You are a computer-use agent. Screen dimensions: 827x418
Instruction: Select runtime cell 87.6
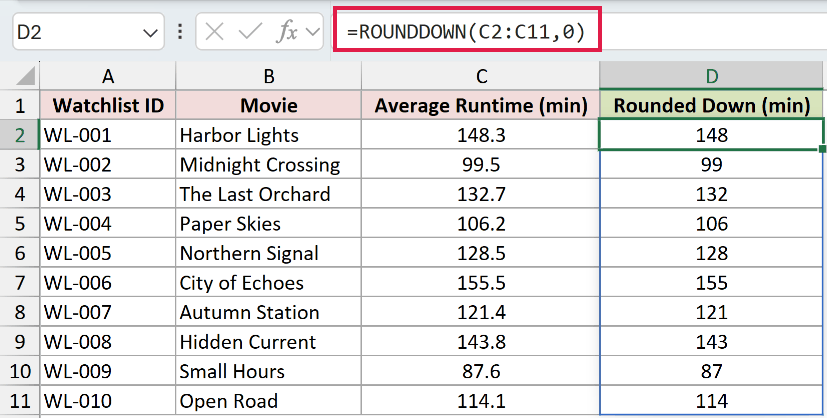click(481, 371)
